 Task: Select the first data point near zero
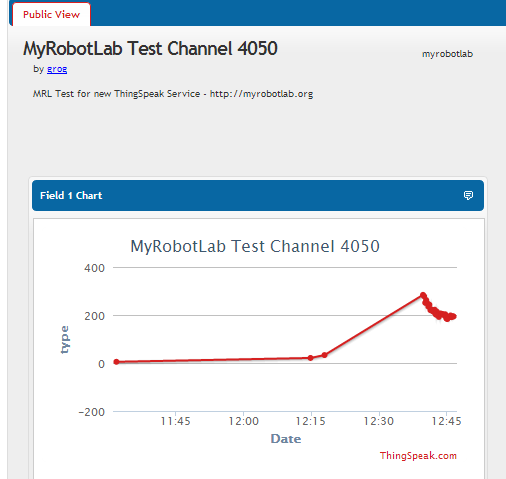[116, 362]
